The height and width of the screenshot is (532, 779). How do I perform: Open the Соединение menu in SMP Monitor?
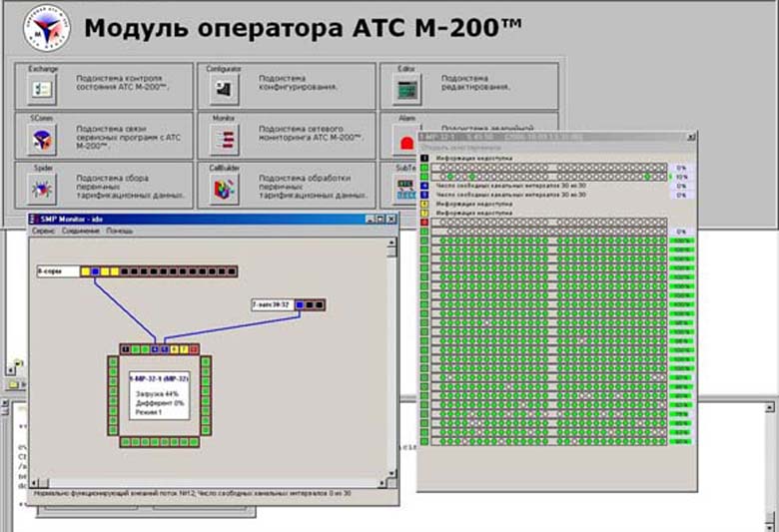[x=81, y=231]
